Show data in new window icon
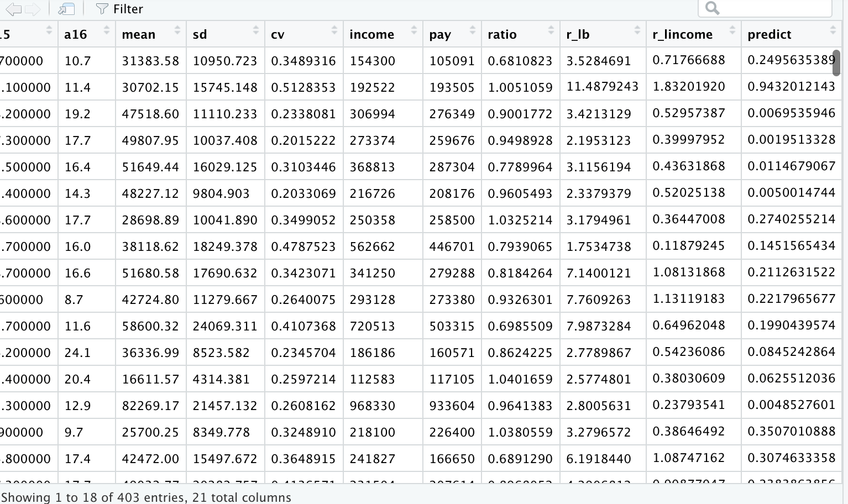848x504 pixels. pos(66,9)
